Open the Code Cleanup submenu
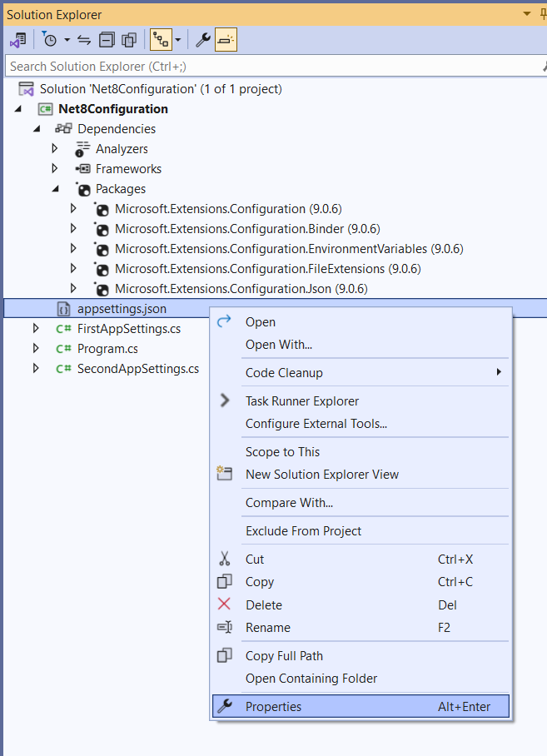 [361, 372]
